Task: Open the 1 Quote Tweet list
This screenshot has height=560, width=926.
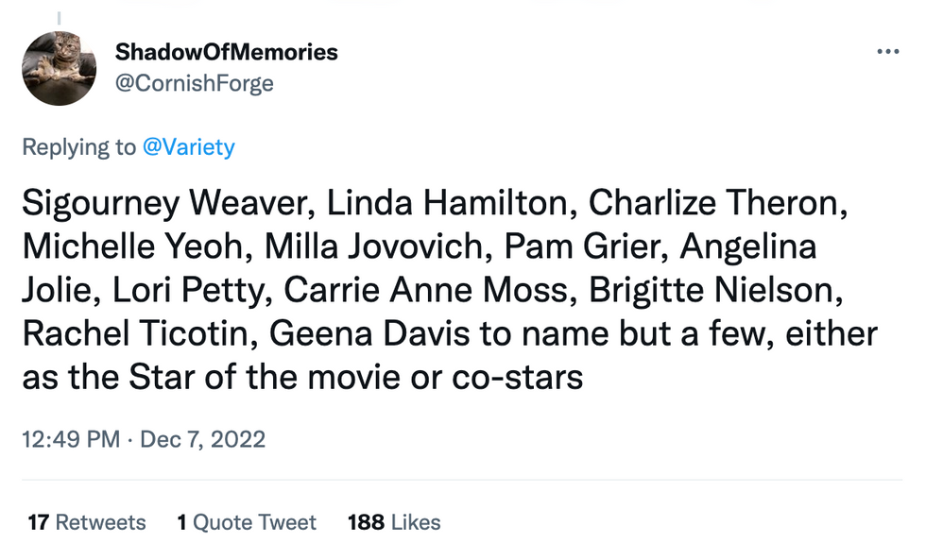Action: (247, 522)
